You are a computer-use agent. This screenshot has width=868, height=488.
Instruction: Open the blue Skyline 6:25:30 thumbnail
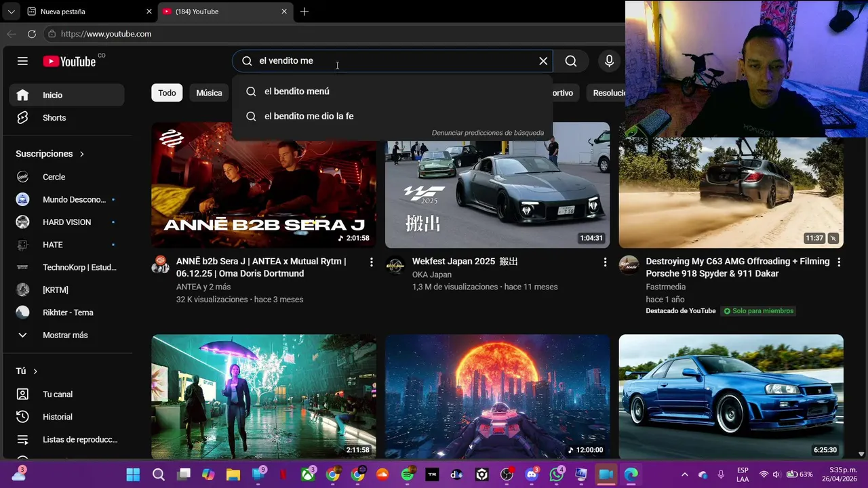(x=731, y=396)
